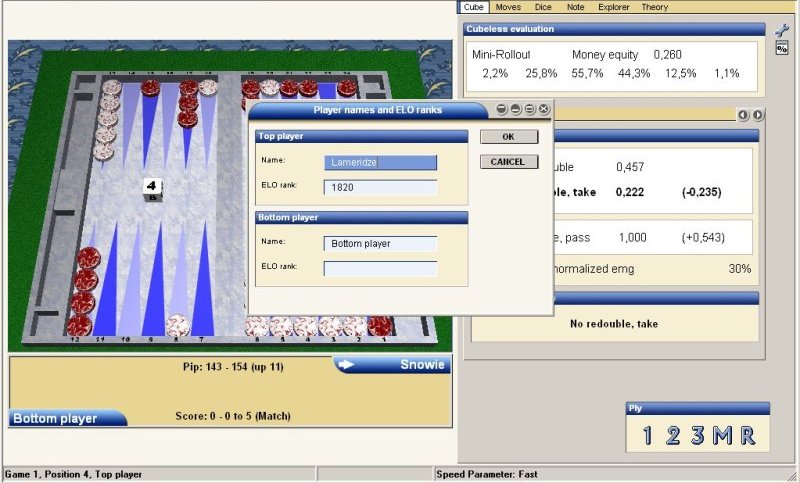
Task: Select 3-ply evaluation
Action: (x=695, y=435)
